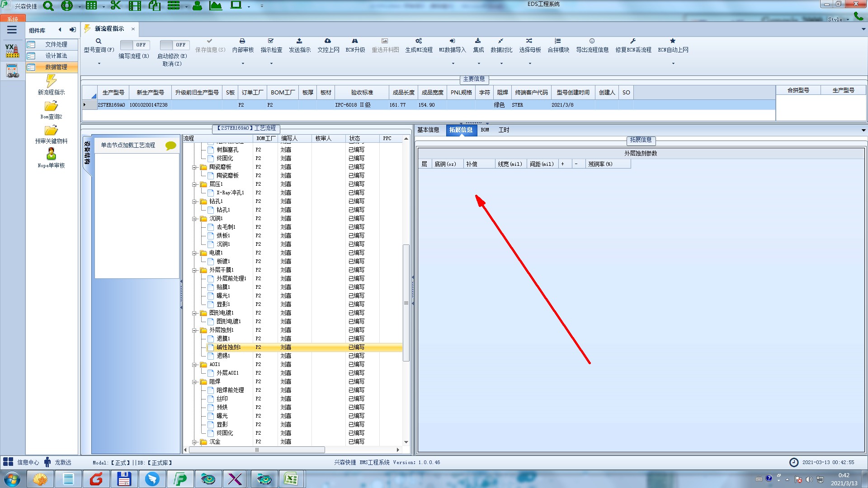
Task: Click the process tree horizontal scrollbar
Action: click(257, 450)
